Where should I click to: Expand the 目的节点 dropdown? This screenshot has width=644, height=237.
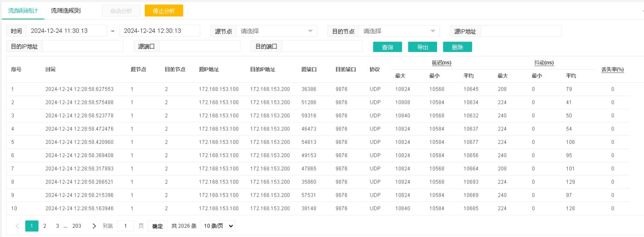tap(398, 31)
